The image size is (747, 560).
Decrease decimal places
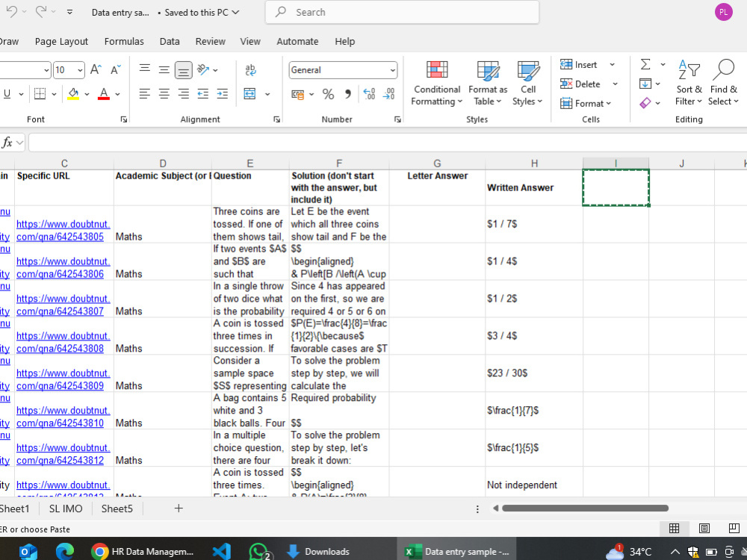tap(388, 94)
